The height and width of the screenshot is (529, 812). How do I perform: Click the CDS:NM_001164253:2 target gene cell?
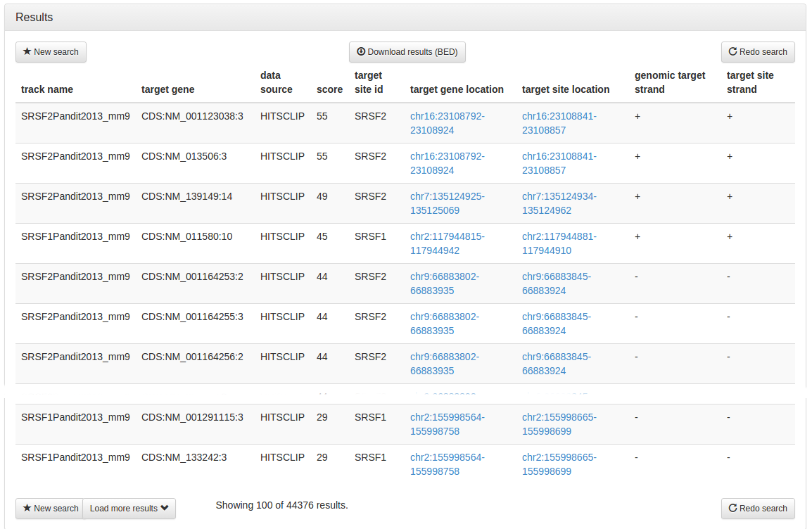coord(192,276)
